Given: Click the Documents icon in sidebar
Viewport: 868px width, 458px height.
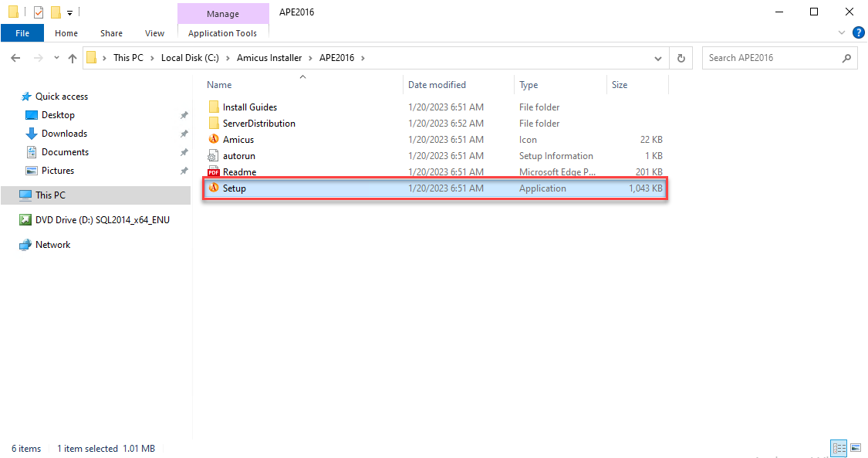Looking at the screenshot, I should [32, 151].
